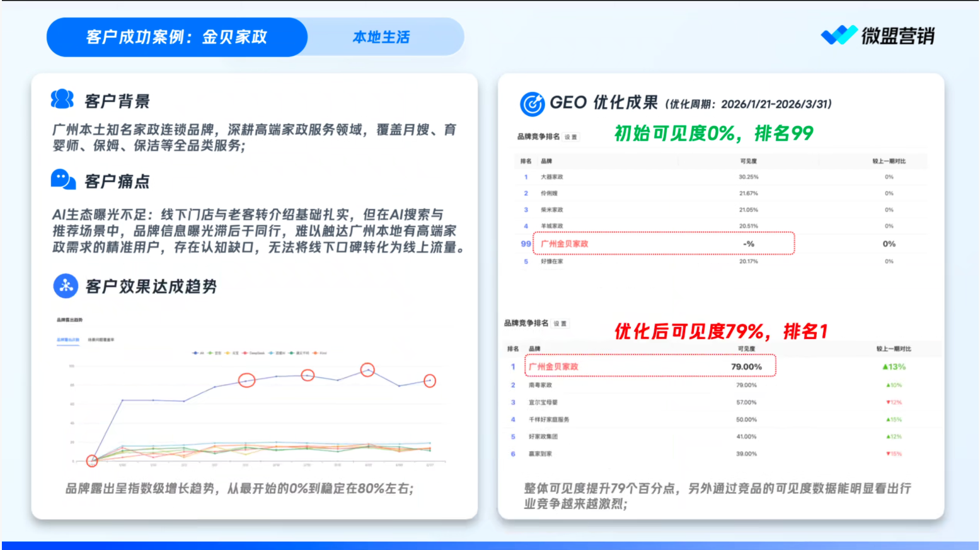Click 宜尔宝母婴 row in lower table

(x=723, y=402)
